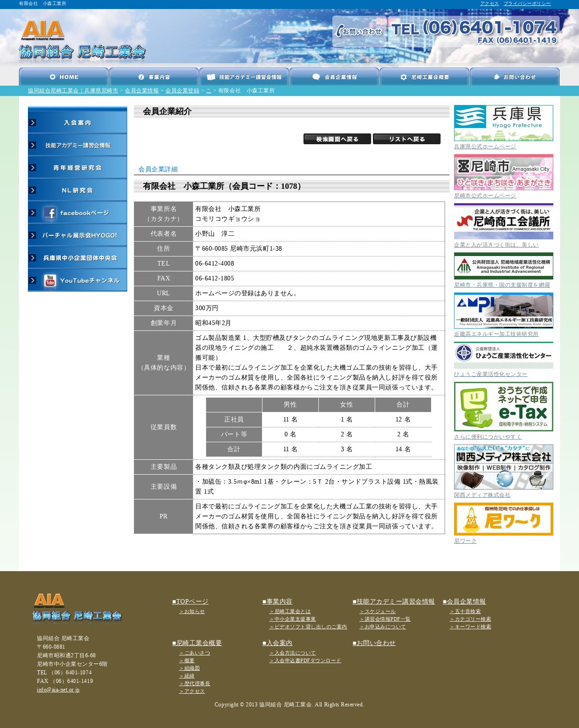
Task: Click the アクセス link at top
Action: [x=489, y=4]
